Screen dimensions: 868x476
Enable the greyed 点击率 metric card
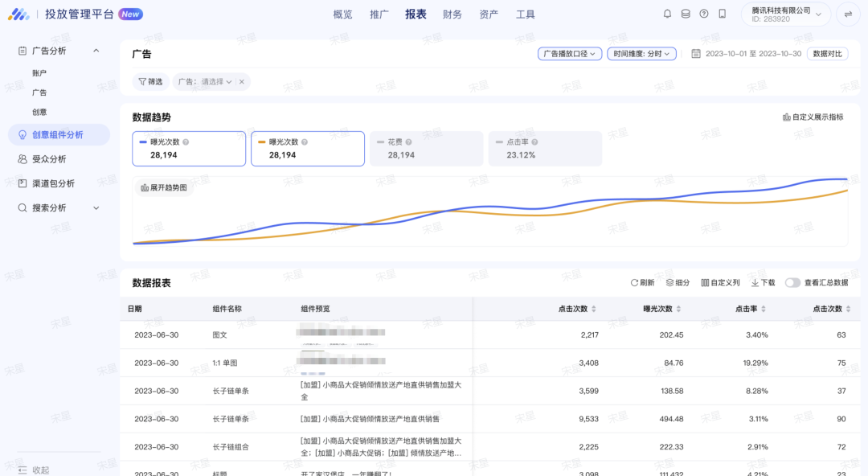click(544, 149)
